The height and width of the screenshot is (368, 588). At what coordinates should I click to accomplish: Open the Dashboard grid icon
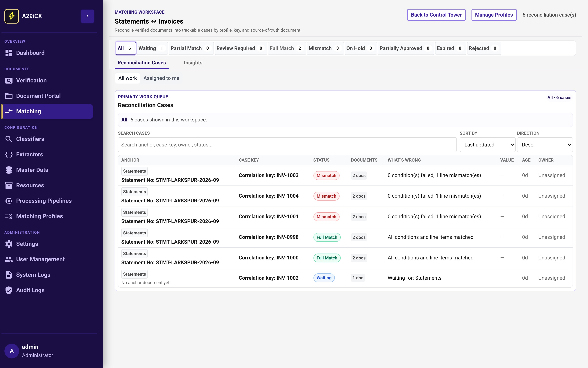9,53
